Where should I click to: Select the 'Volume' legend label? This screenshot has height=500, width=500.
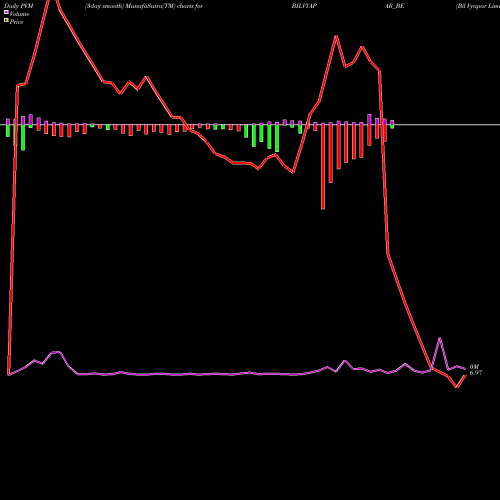(x=19, y=14)
